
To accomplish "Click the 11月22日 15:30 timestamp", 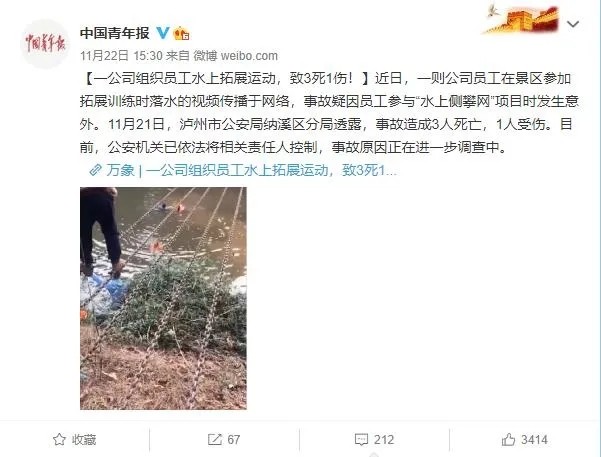I will (122, 56).
